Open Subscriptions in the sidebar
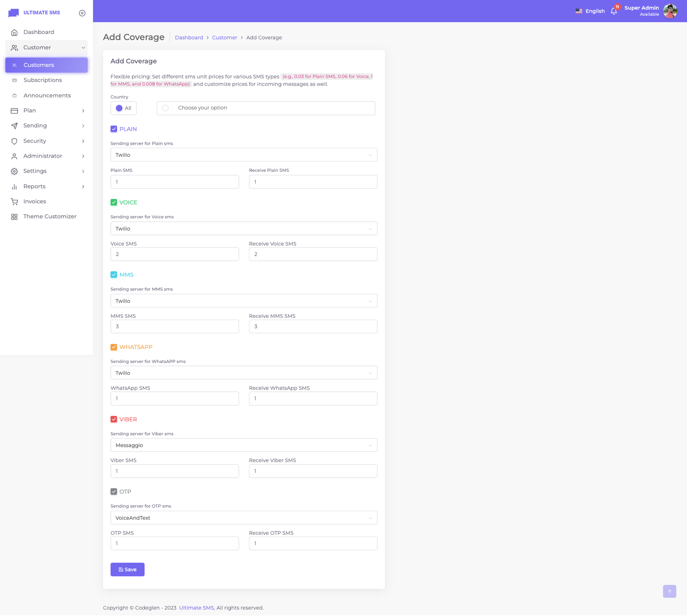Screen dimensions: 687x616 [x=43, y=80]
